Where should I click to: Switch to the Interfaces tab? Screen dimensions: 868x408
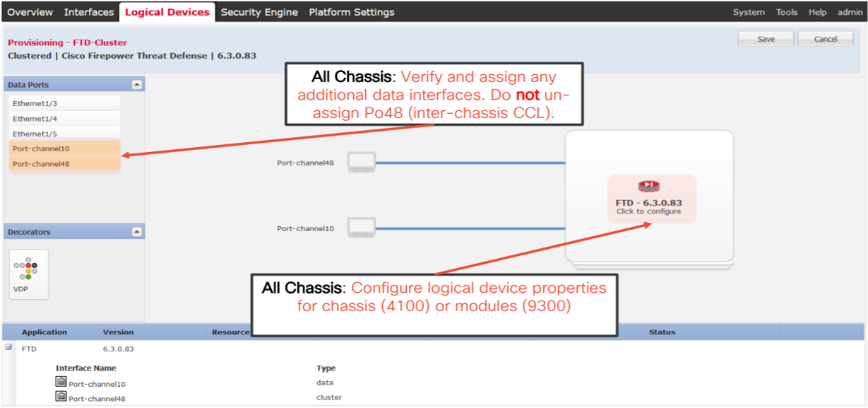coord(89,12)
